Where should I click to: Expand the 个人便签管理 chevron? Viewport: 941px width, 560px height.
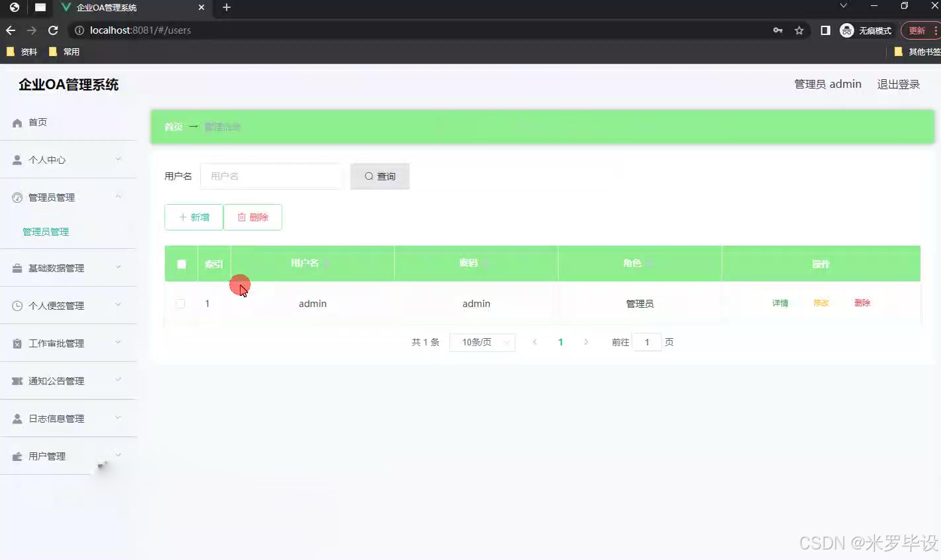pyautogui.click(x=118, y=304)
